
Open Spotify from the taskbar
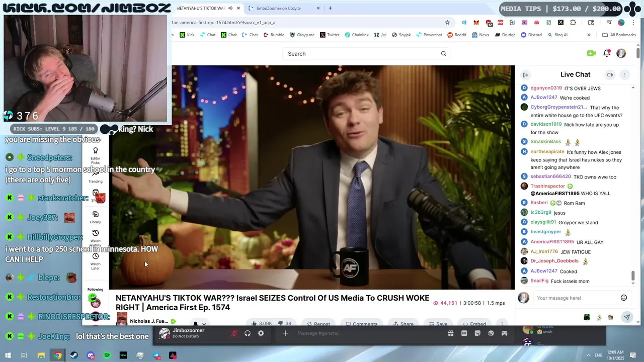pyautogui.click(x=107, y=355)
